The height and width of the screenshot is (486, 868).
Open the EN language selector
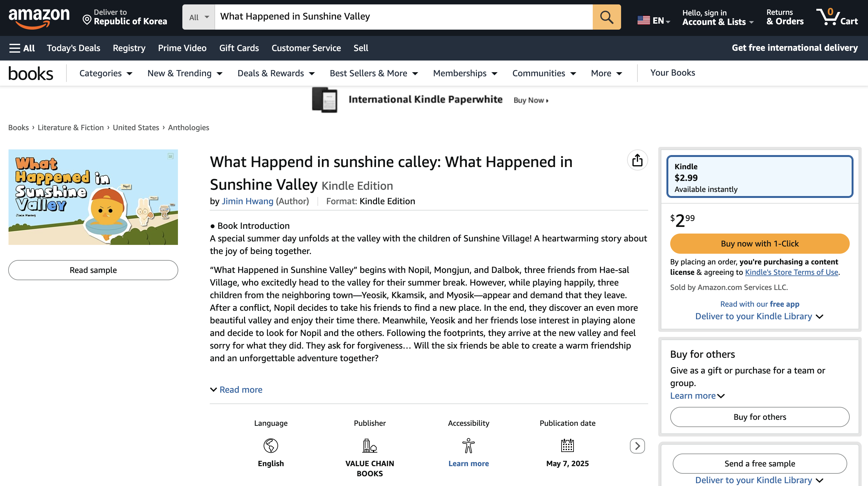[654, 20]
